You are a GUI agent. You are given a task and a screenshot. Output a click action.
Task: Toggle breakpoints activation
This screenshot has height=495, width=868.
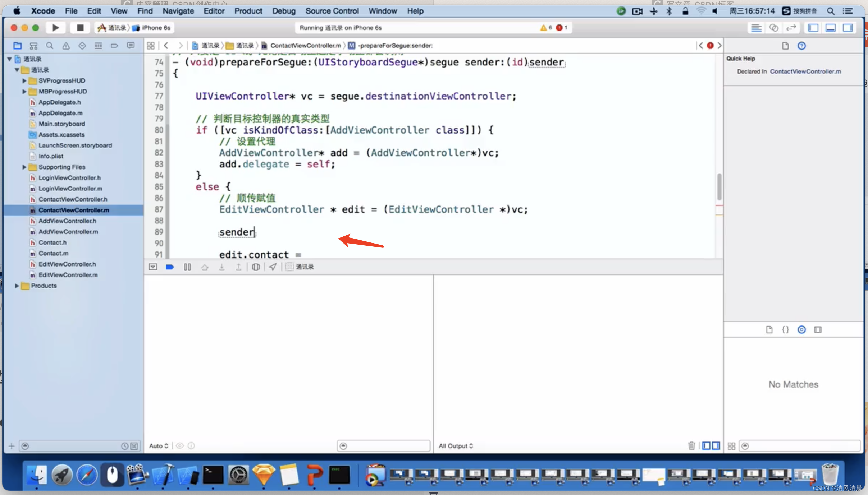170,267
